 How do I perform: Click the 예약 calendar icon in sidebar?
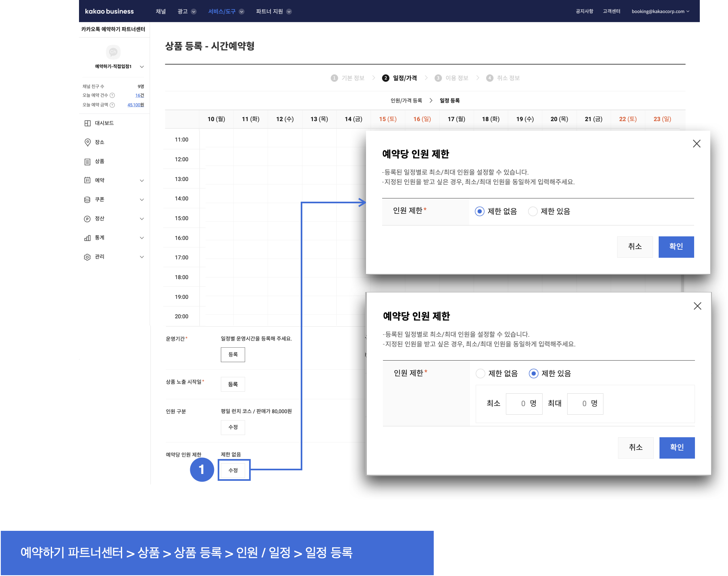point(87,180)
